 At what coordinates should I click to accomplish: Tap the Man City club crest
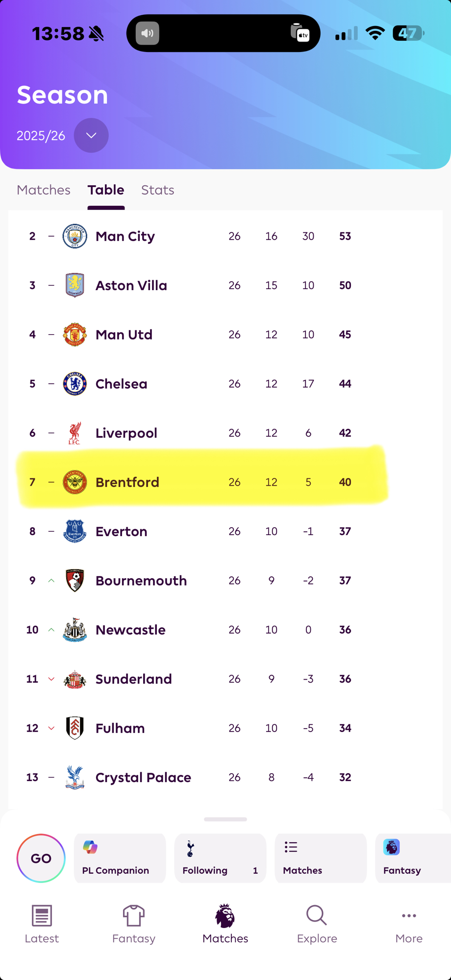tap(75, 236)
